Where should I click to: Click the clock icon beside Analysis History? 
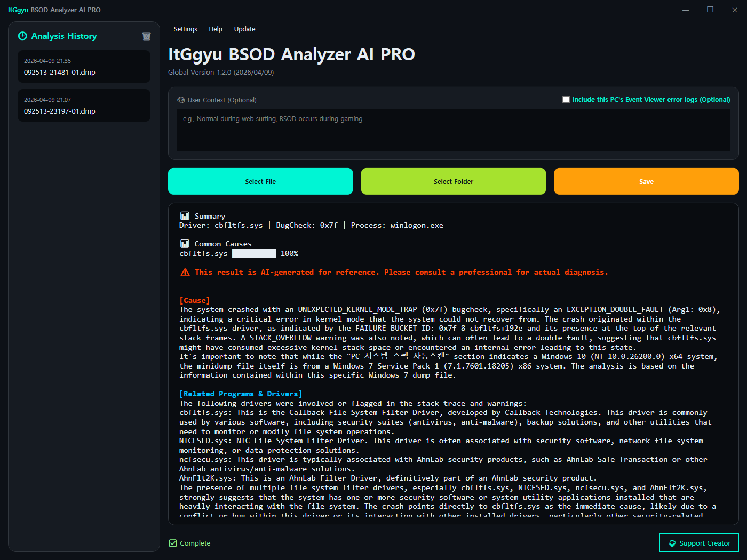tap(22, 36)
